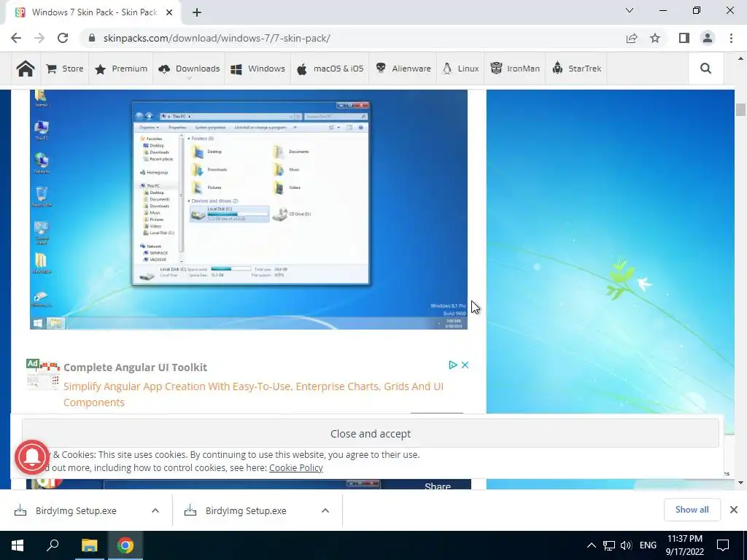Open the tab search dropdown arrow
This screenshot has height=560, width=747.
pyautogui.click(x=630, y=10)
